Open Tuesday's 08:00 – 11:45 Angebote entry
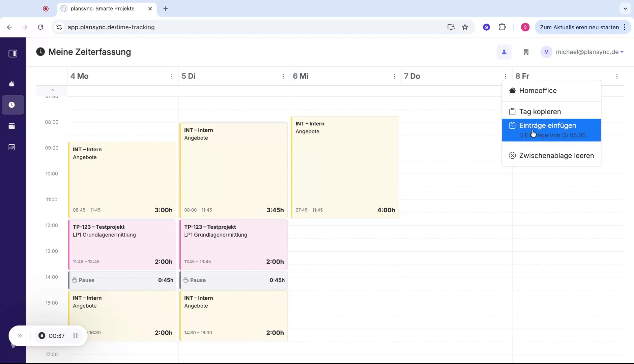This screenshot has width=634, height=364. click(234, 171)
